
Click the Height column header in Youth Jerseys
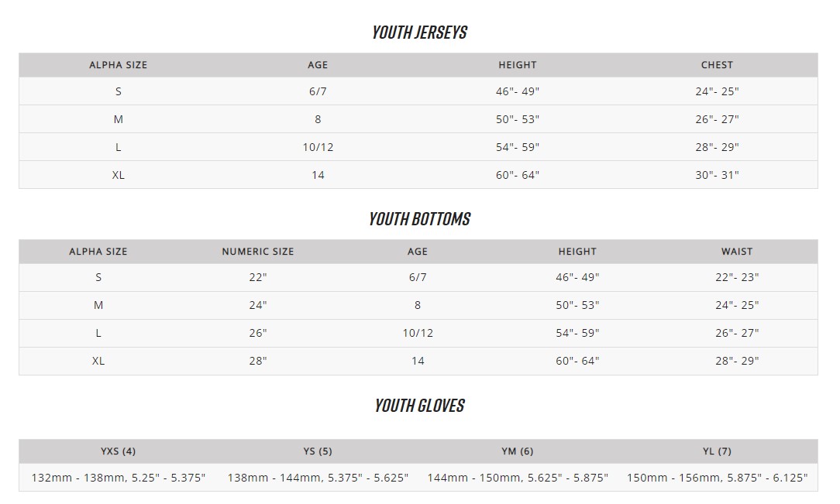click(518, 65)
